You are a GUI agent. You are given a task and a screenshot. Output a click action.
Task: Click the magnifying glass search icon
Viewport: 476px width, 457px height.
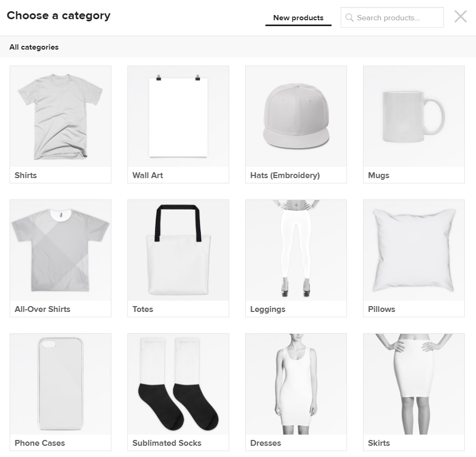[350, 18]
